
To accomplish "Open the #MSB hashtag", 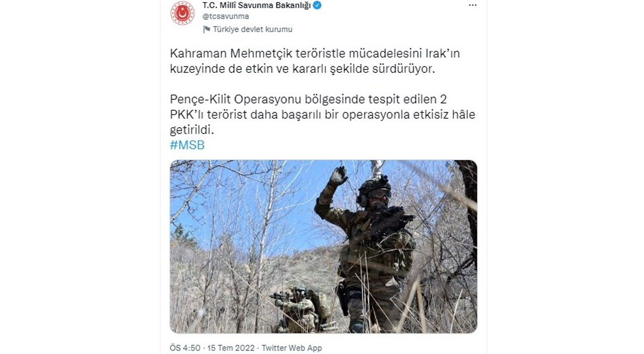I will pyautogui.click(x=187, y=145).
